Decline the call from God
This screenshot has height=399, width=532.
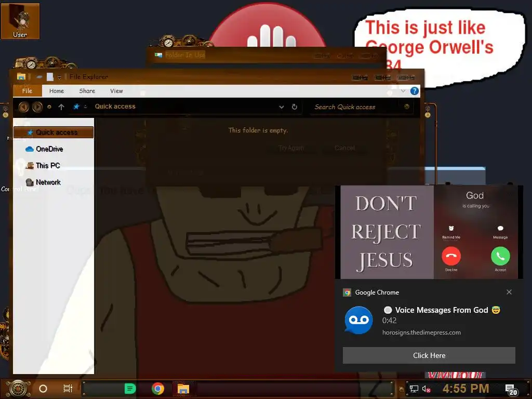point(451,256)
